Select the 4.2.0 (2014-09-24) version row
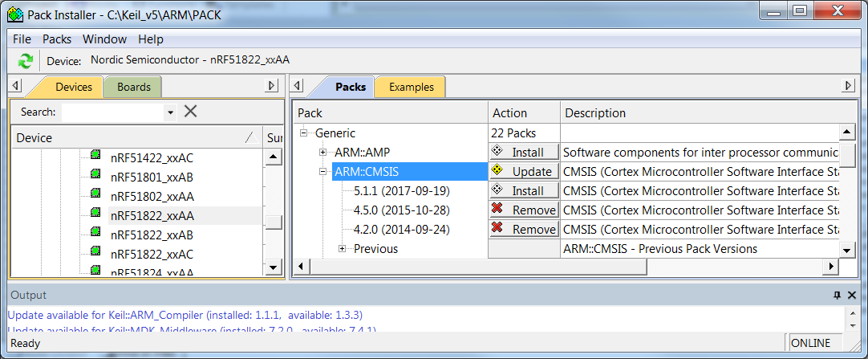The width and height of the screenshot is (868, 359). tap(401, 230)
